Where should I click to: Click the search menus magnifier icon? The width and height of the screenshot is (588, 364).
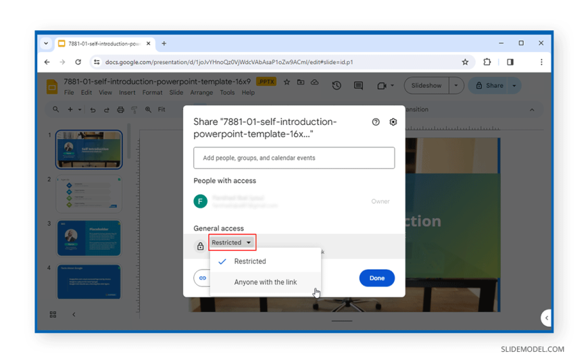(x=55, y=109)
